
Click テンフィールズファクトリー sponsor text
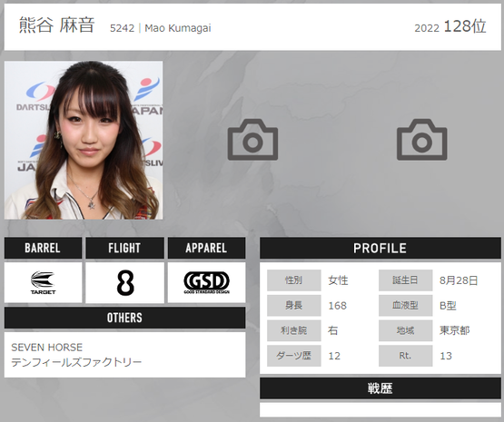[x=76, y=362]
